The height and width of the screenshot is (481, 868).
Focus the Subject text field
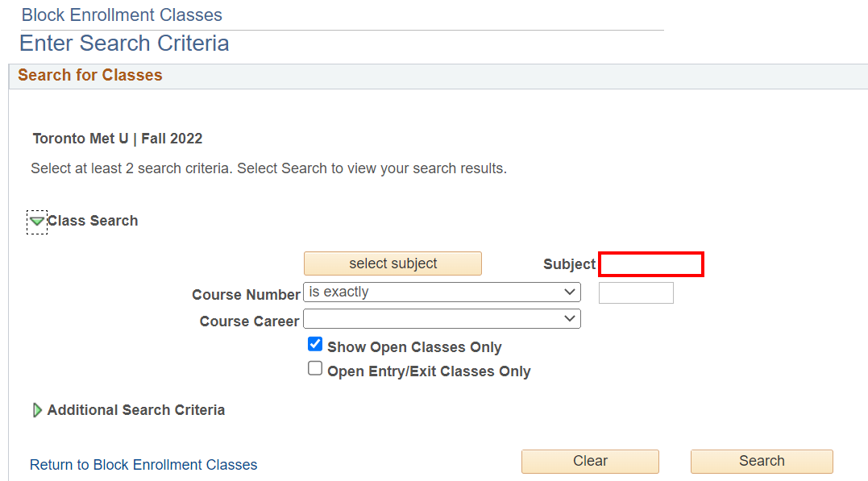[651, 264]
